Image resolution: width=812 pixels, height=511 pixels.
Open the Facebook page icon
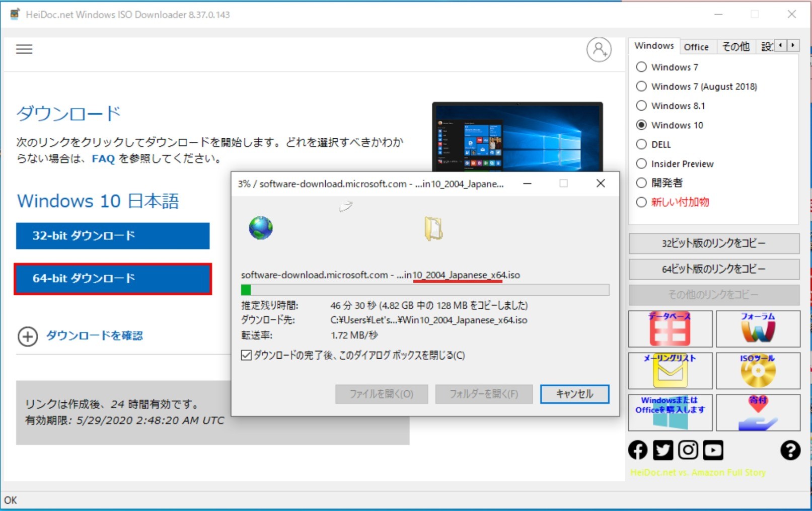click(638, 450)
